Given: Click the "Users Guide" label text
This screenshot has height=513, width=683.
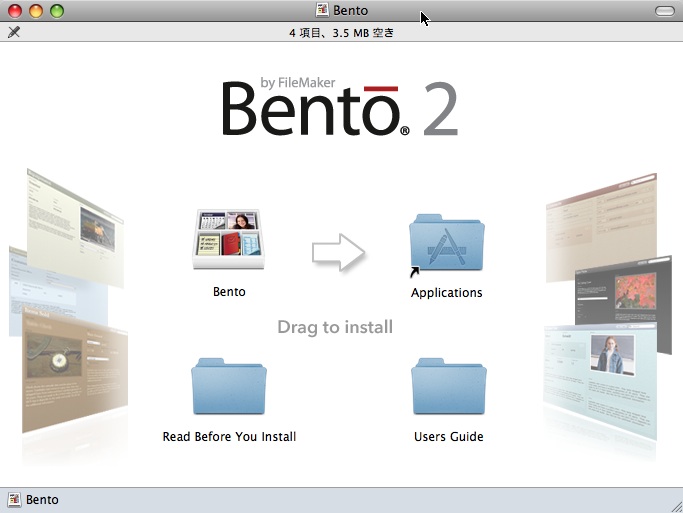Looking at the screenshot, I should point(449,436).
